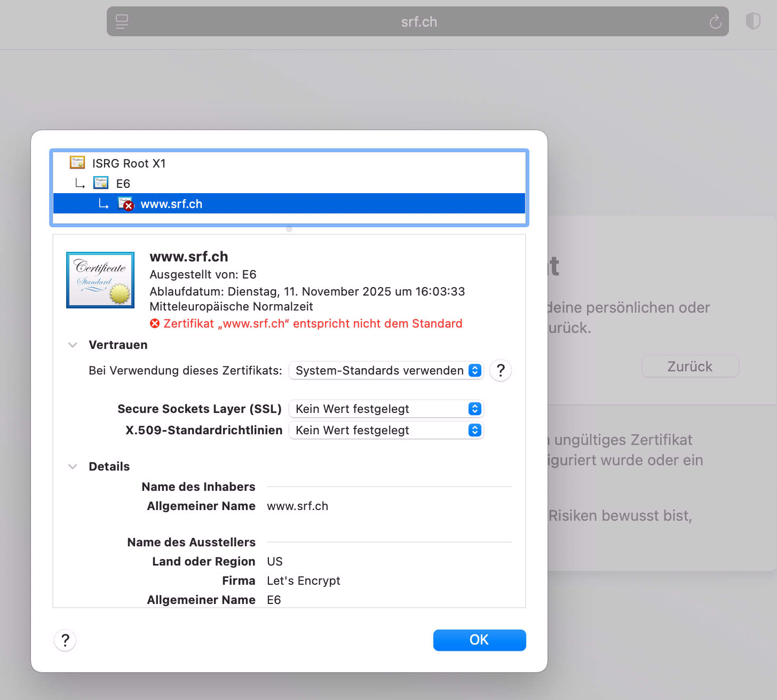Open the Secure Sockets Layer (SSL) dropdown
This screenshot has height=700, width=777.
click(x=386, y=409)
